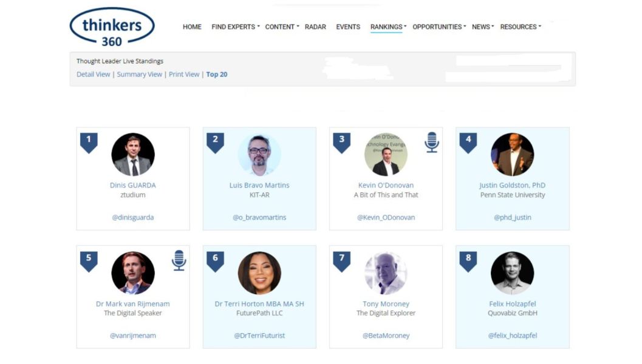The image size is (642, 364).
Task: Open Kevin O'Donovan's profile photo
Action: (386, 154)
